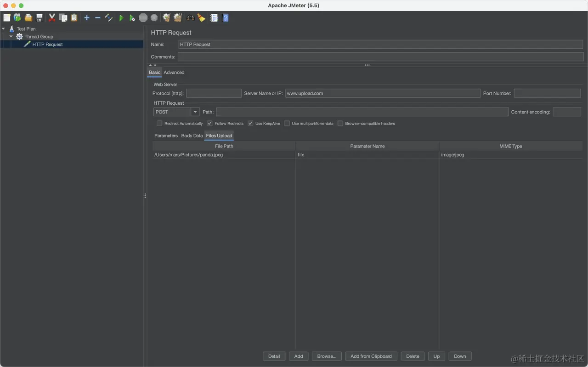
Task: Click the Shutdown round gray icon
Action: 154,18
